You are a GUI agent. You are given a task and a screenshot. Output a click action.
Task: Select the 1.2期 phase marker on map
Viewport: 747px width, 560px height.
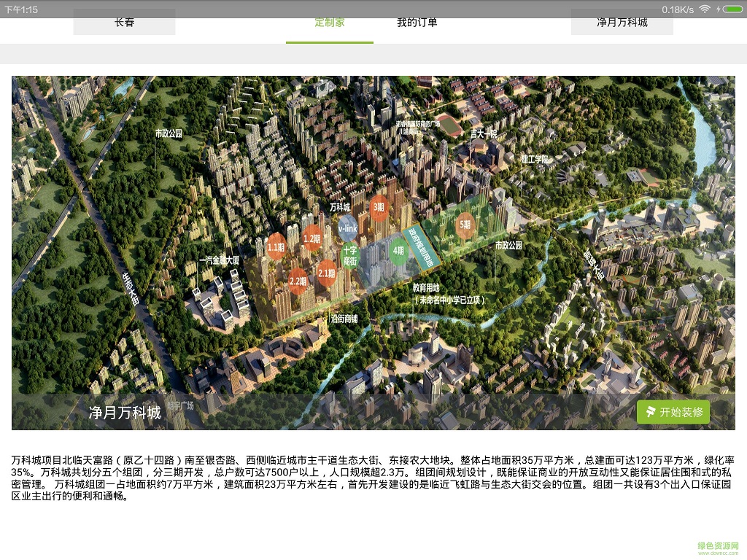pyautogui.click(x=311, y=238)
